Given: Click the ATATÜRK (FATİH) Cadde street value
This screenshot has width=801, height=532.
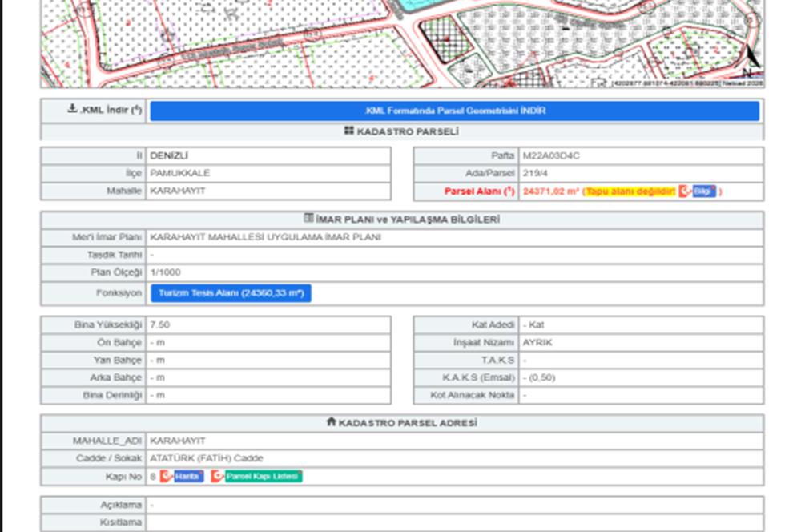Looking at the screenshot, I should [207, 458].
